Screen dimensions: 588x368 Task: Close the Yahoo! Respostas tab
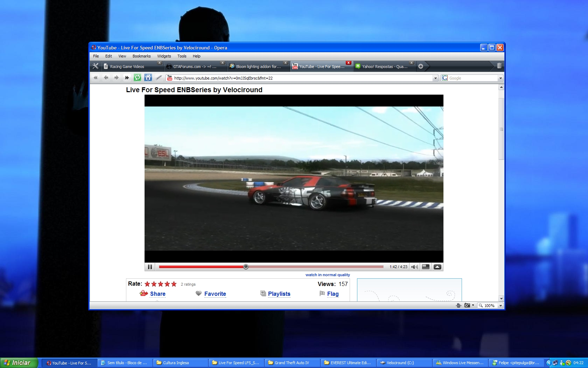(411, 63)
